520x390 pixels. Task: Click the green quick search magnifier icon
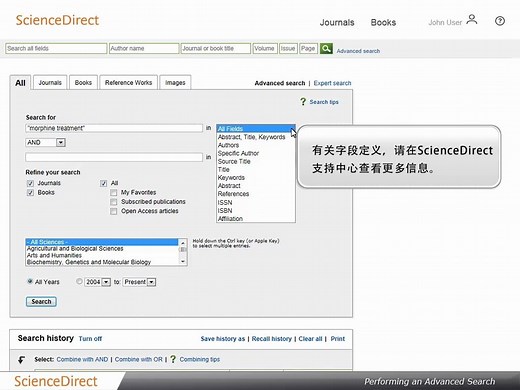326,49
